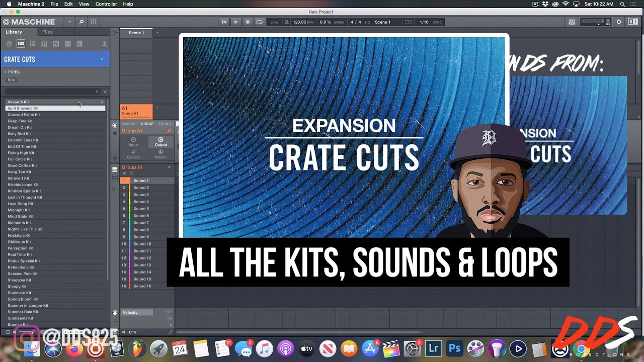
Task: Click the 120.00 BPM tempo value
Action: pyautogui.click(x=299, y=22)
